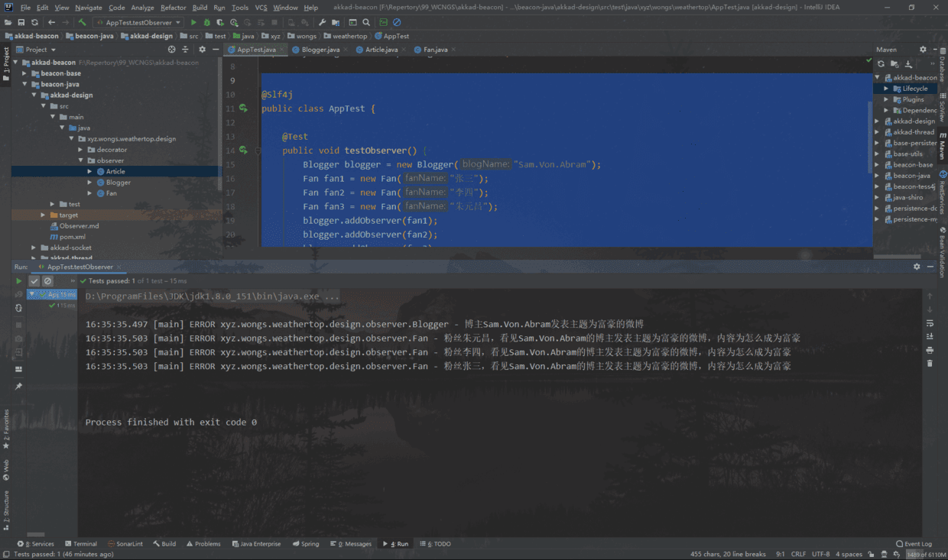Open the SonarLint tool window button

[125, 544]
